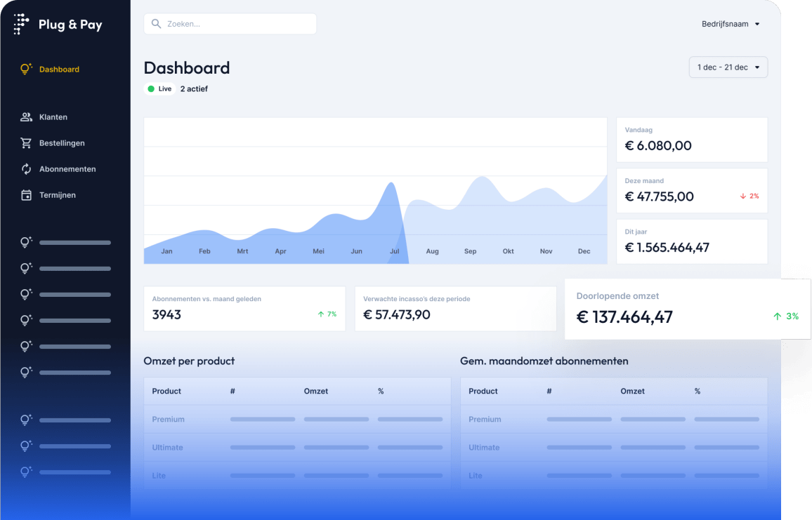Open the second sidebar funnel item
The height and width of the screenshot is (520, 812).
[x=25, y=267]
